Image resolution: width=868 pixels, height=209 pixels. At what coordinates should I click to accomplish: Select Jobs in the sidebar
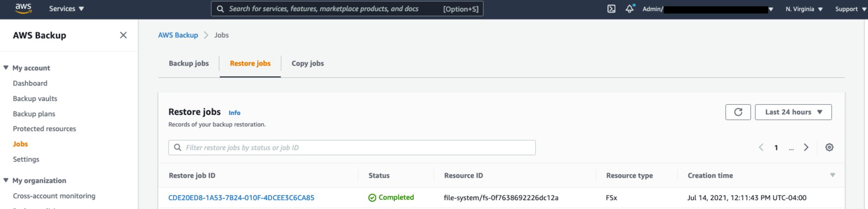pyautogui.click(x=20, y=144)
